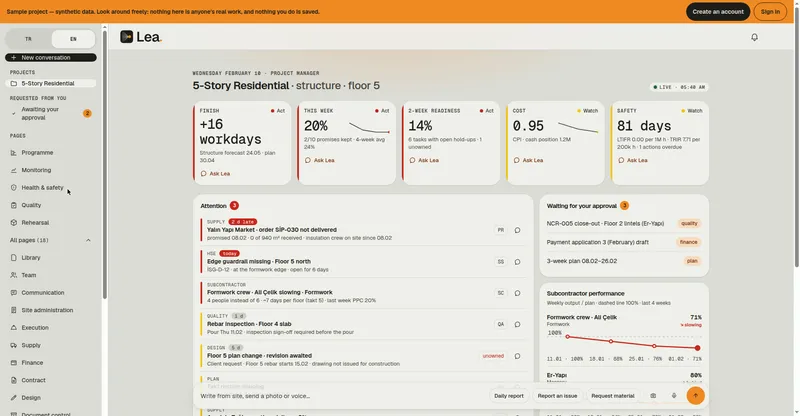Click the Monitoring chart icon in sidebar
The width and height of the screenshot is (800, 416).
pos(14,170)
